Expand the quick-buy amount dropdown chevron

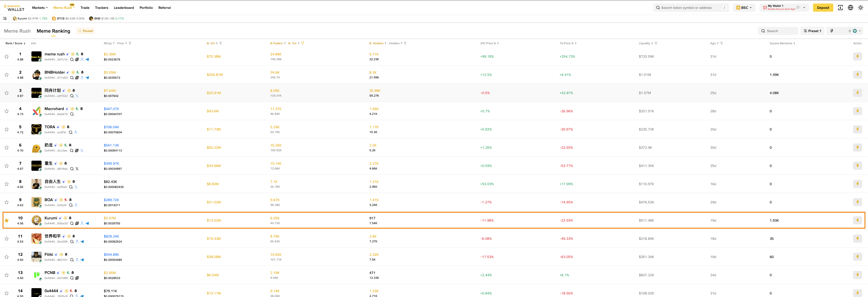tap(860, 31)
